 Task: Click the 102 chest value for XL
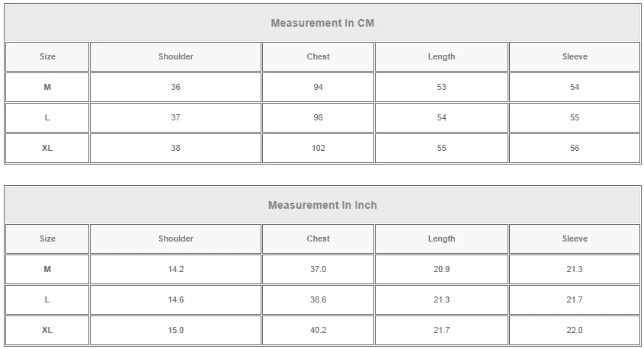(319, 148)
